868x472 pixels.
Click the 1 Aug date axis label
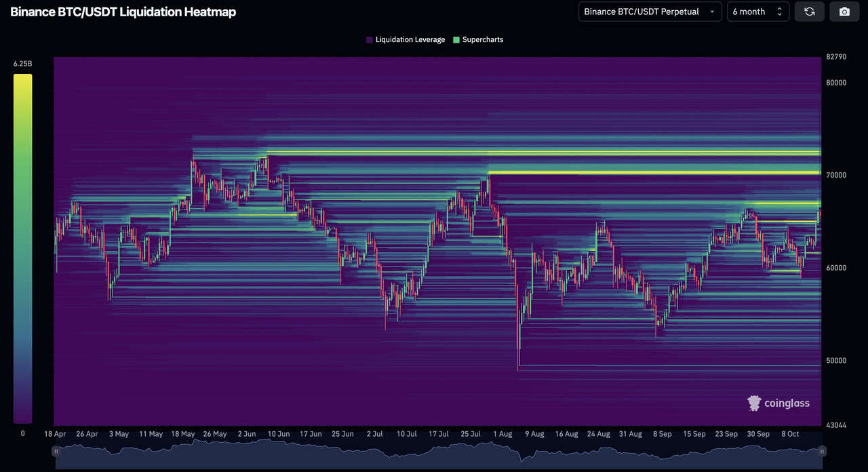(x=502, y=434)
